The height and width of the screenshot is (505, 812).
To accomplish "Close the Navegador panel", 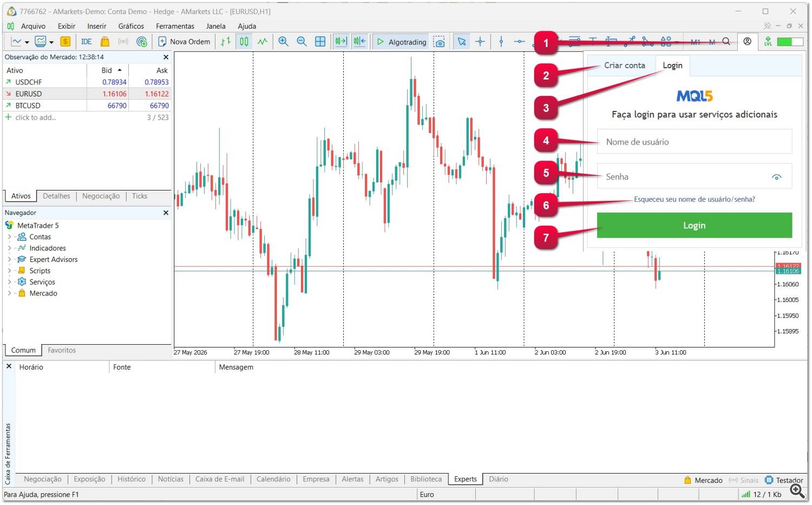I will [166, 213].
